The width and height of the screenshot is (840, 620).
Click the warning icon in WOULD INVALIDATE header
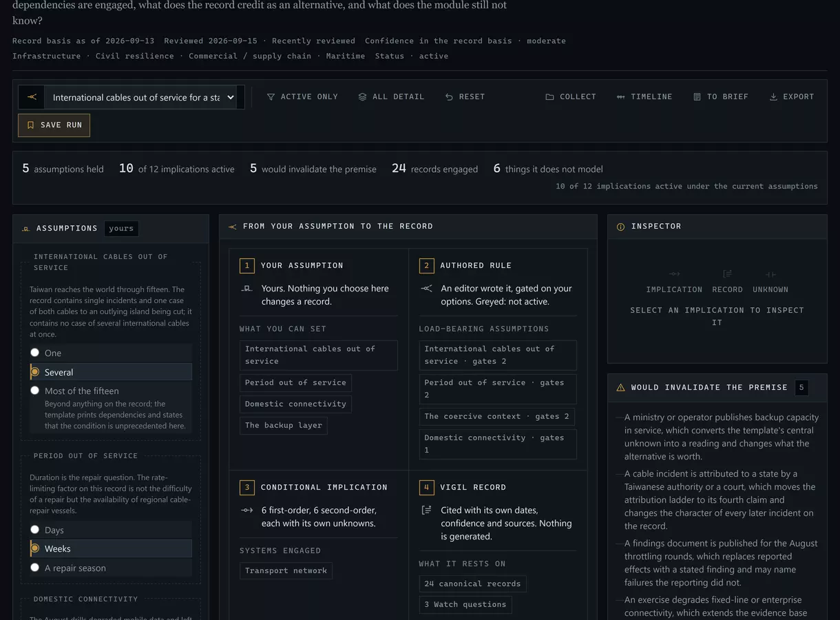coord(620,388)
